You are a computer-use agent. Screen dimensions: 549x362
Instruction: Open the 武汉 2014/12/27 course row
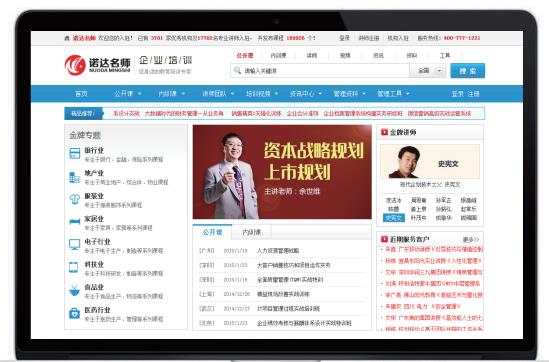(282, 308)
